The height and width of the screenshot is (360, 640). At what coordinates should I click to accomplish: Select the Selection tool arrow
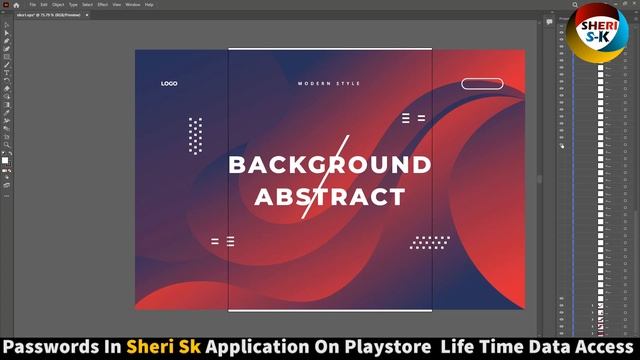click(x=6, y=25)
